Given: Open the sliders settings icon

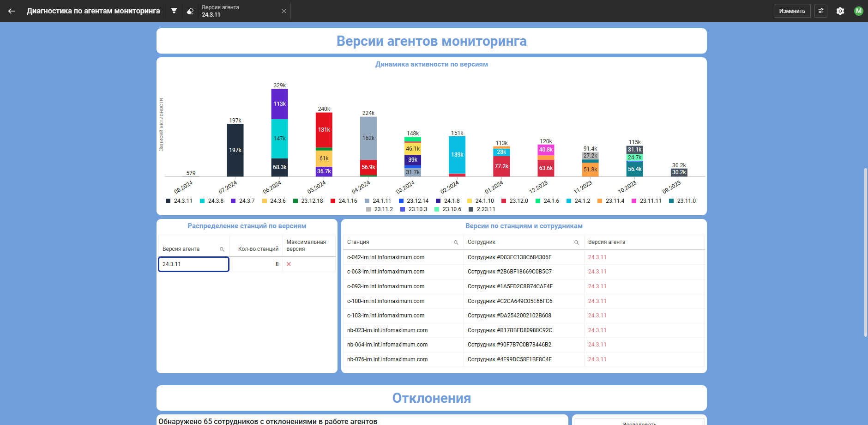Looking at the screenshot, I should (x=821, y=11).
